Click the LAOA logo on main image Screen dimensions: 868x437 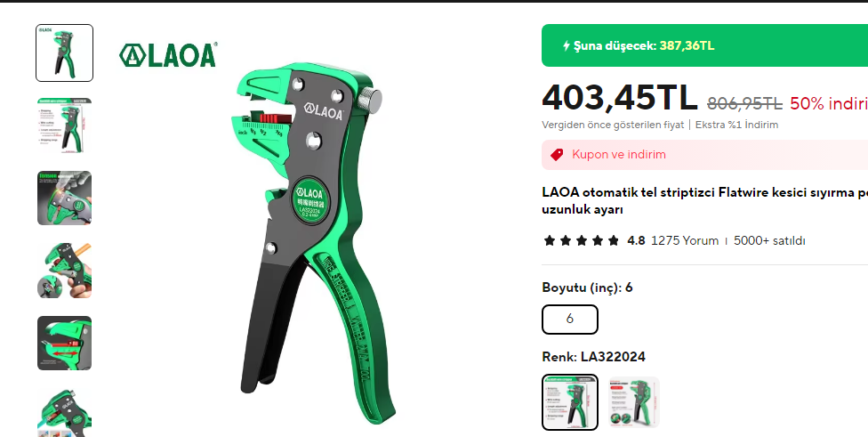(x=168, y=55)
